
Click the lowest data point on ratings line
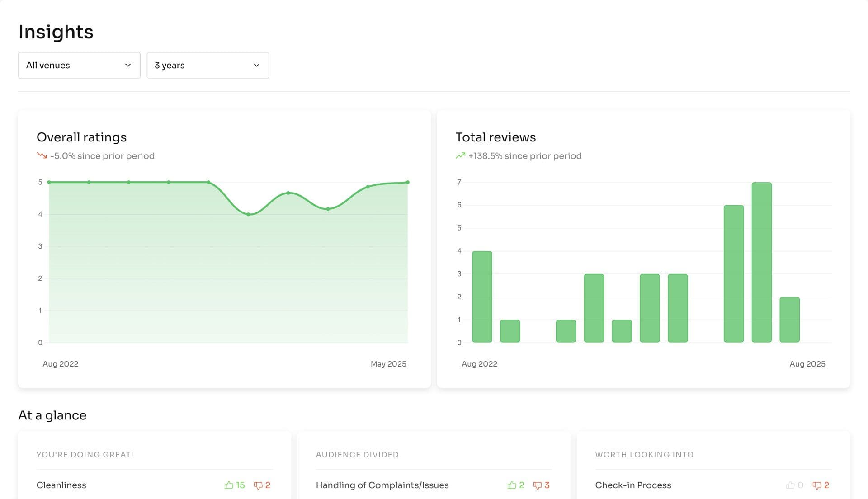pos(248,214)
